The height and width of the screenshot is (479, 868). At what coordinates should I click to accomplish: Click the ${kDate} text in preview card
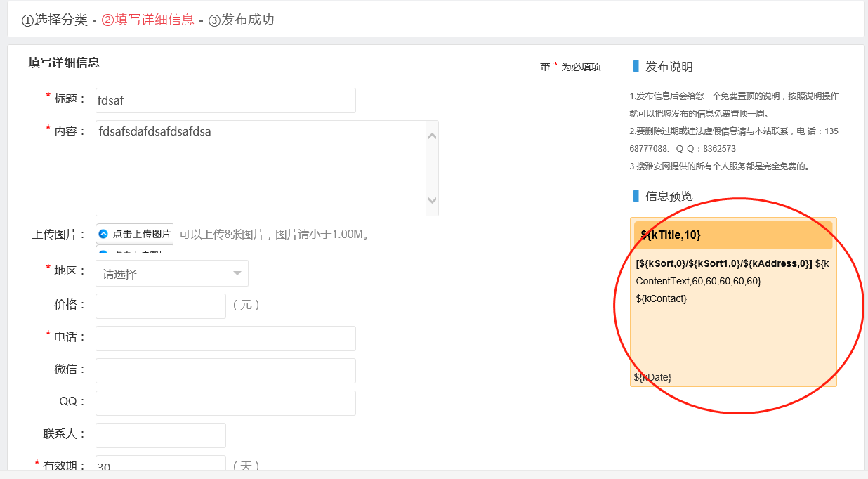652,377
